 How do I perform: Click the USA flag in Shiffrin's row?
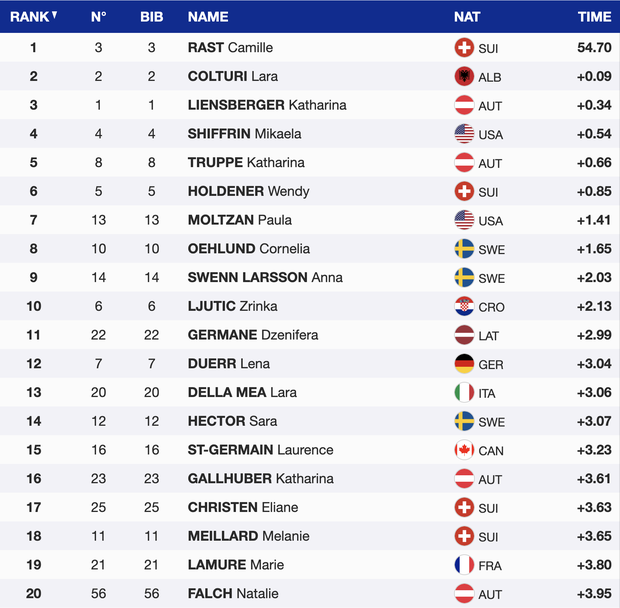[464, 134]
